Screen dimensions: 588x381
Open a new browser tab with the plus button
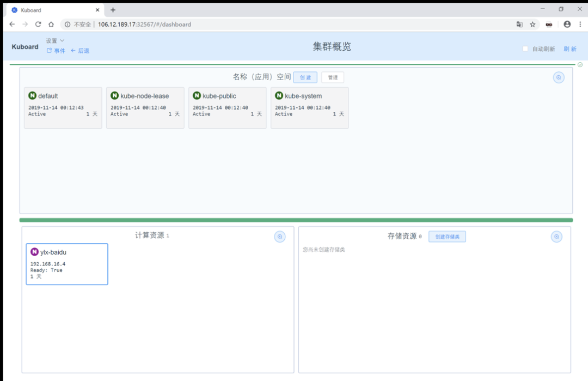(113, 9)
